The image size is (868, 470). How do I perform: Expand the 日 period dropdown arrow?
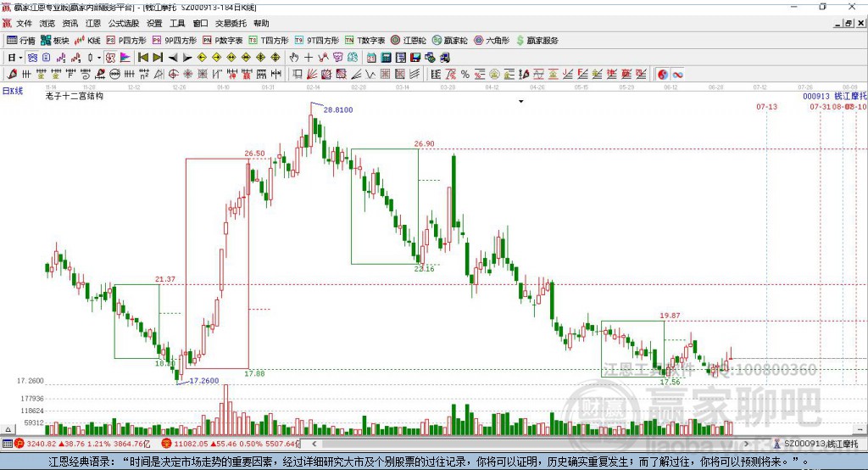(x=20, y=58)
